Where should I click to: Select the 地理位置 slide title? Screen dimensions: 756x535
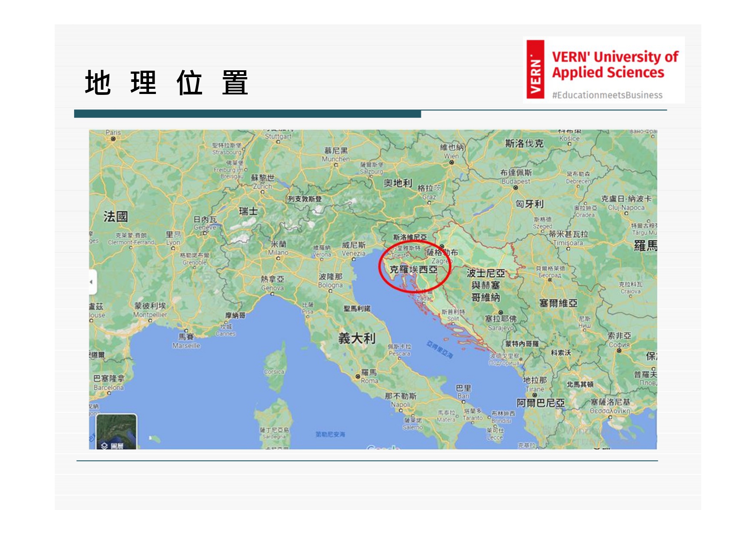click(166, 82)
